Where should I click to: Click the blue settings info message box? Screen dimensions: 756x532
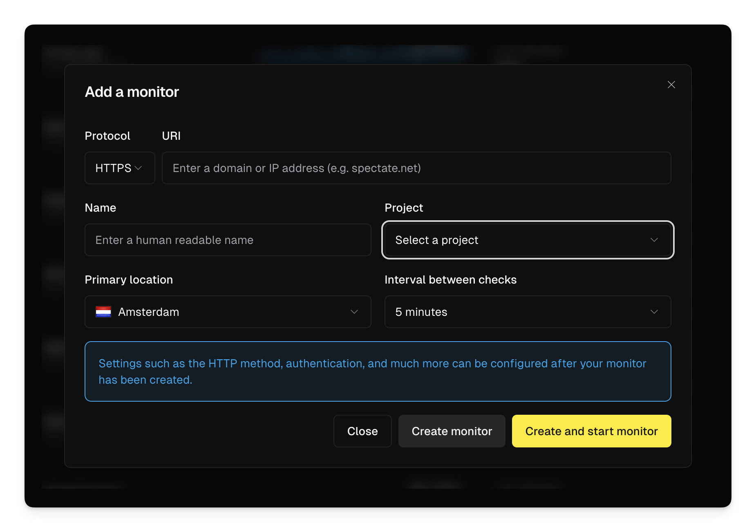tap(378, 371)
